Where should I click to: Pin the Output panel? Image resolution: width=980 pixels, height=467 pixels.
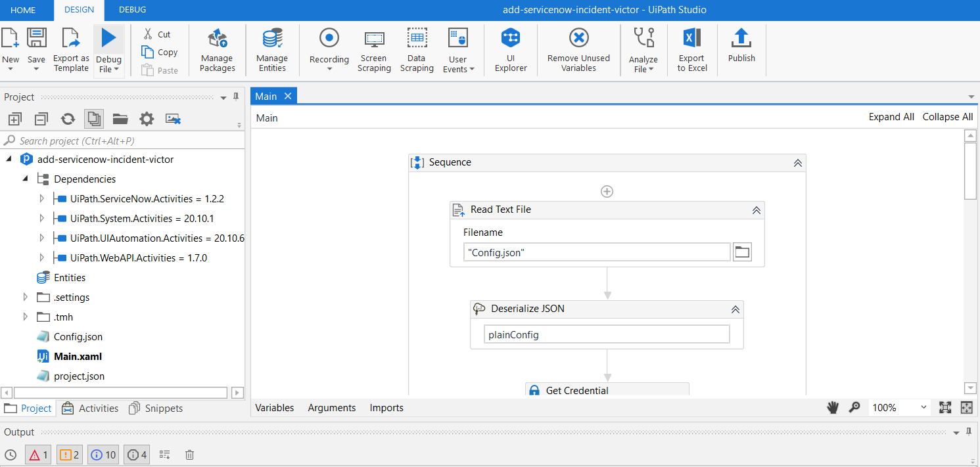tap(968, 432)
